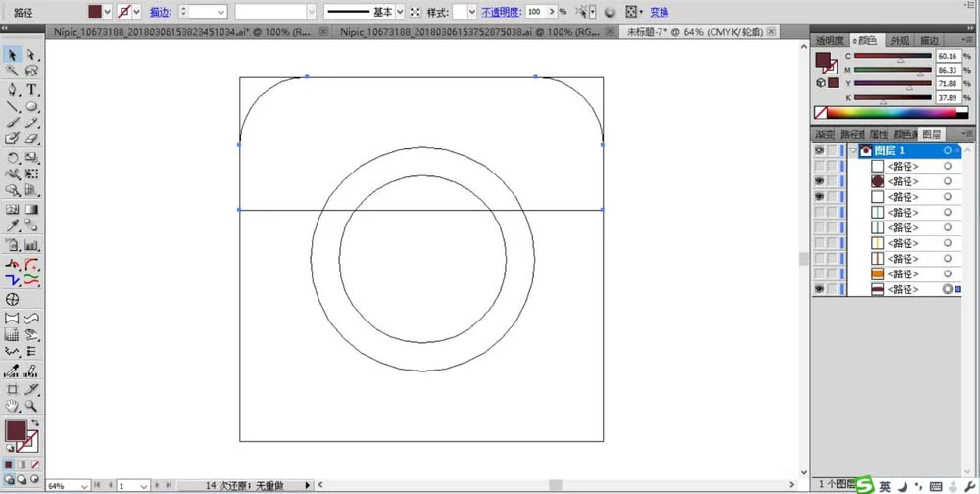Click the C value input field

[x=949, y=56]
